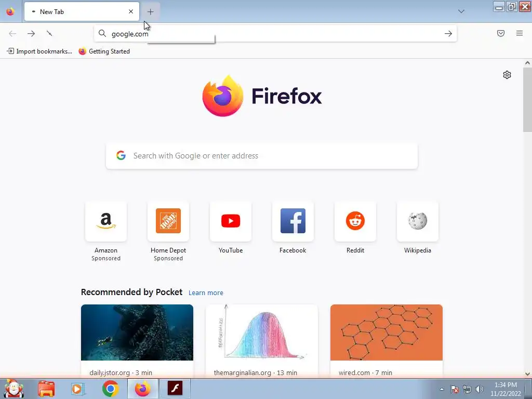The height and width of the screenshot is (399, 532).
Task: Click the Google logo in search box
Action: click(121, 155)
